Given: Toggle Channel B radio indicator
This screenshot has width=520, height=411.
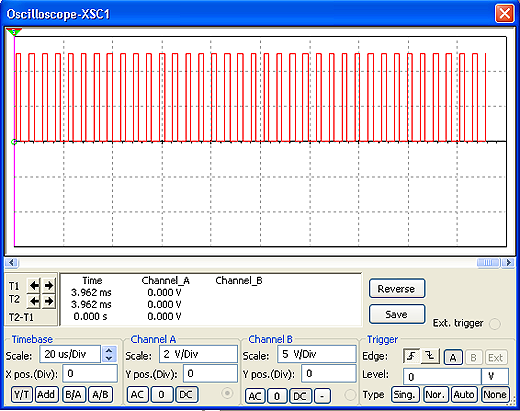Looking at the screenshot, I should pos(350,395).
